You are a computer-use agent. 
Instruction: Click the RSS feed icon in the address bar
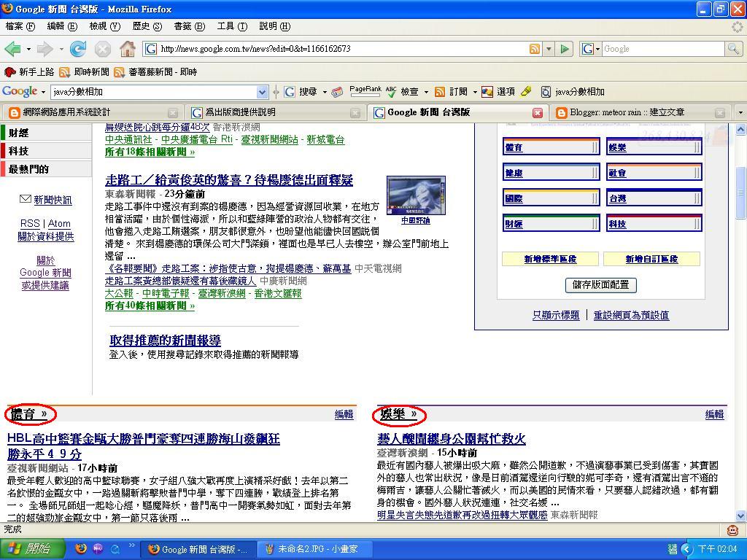pos(535,49)
